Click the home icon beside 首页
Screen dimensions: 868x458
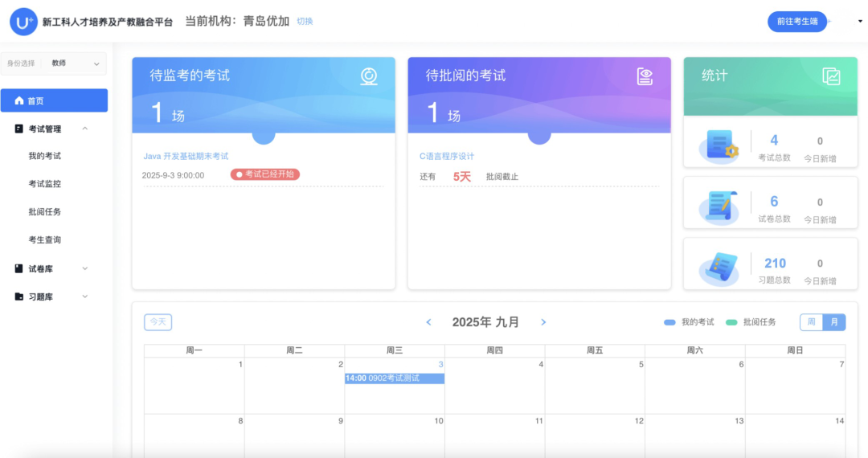tap(19, 100)
